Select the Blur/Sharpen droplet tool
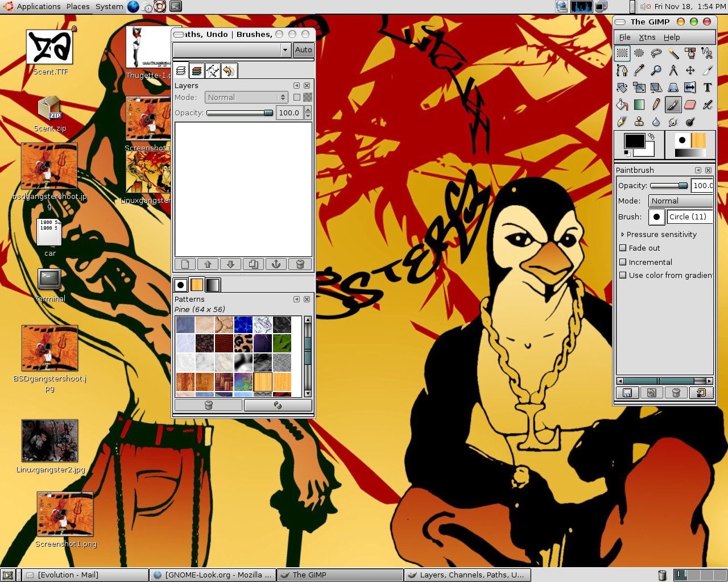728x582 pixels. (x=656, y=122)
